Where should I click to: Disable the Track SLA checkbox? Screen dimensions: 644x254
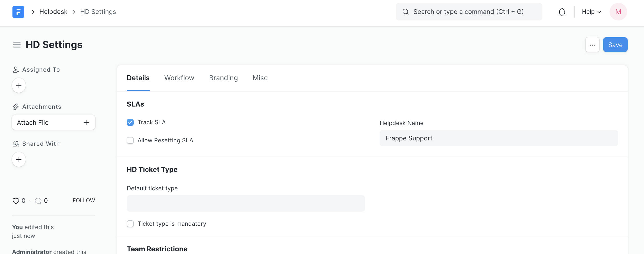point(130,122)
